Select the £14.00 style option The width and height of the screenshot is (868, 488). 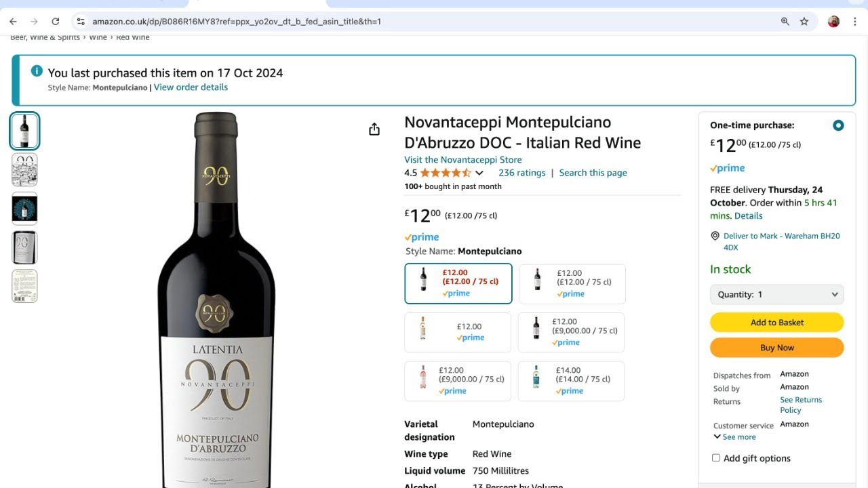pyautogui.click(x=571, y=381)
